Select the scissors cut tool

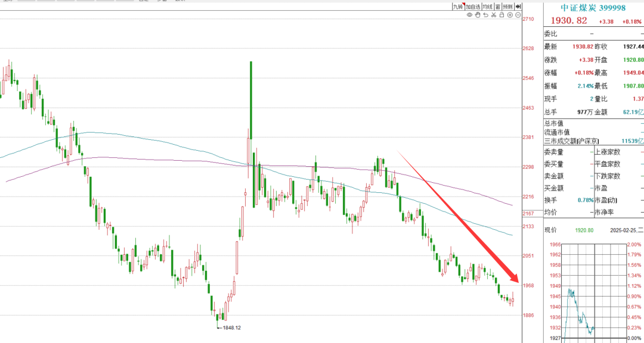click(494, 15)
